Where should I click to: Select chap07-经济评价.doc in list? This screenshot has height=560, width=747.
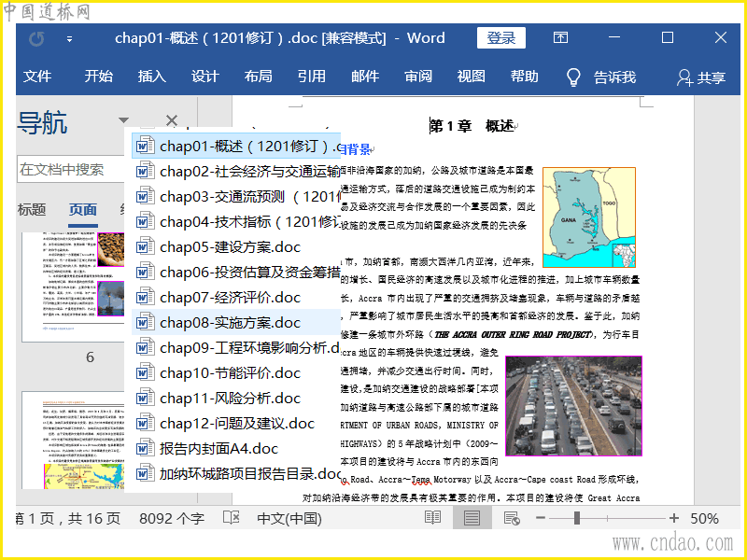(236, 297)
